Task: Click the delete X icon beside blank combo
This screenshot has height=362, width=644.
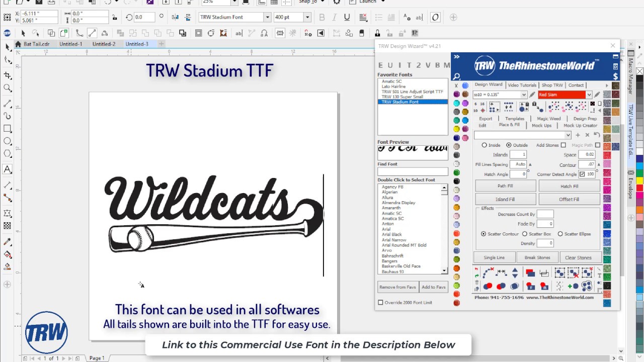Action: point(587,135)
